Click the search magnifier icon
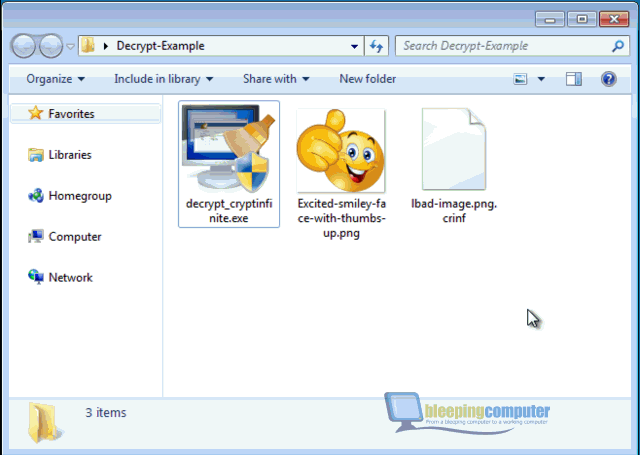 point(618,46)
